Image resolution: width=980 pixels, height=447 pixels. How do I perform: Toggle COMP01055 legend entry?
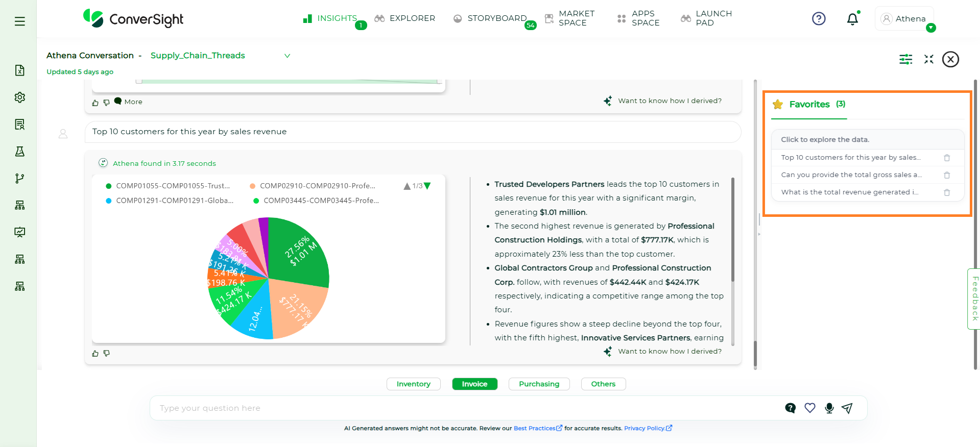click(x=168, y=186)
